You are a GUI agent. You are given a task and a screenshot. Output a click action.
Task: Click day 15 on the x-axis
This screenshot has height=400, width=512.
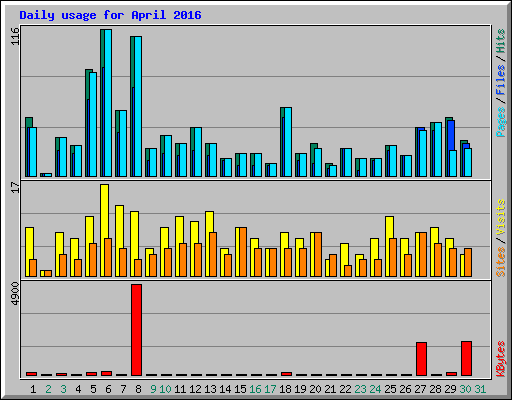(240, 389)
